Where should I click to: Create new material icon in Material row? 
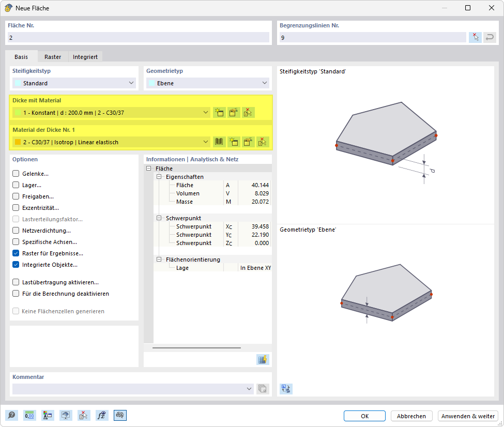[234, 142]
